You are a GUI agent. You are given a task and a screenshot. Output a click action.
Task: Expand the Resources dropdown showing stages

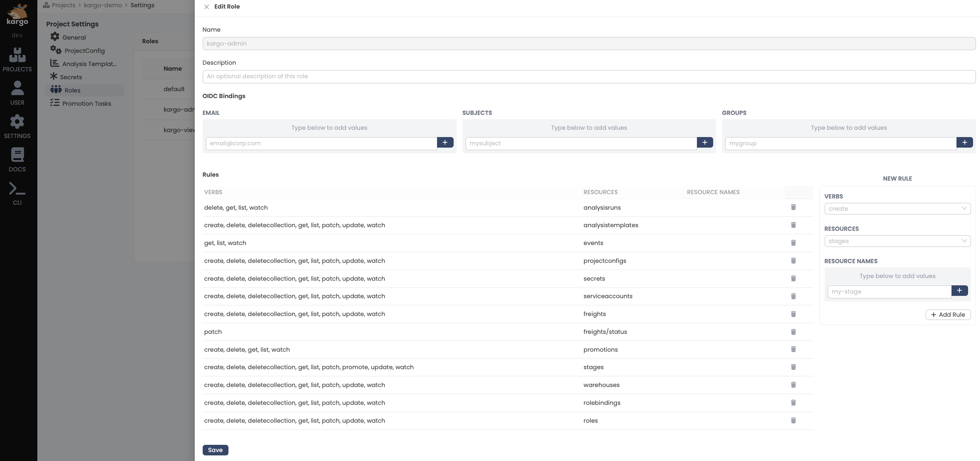[897, 241]
